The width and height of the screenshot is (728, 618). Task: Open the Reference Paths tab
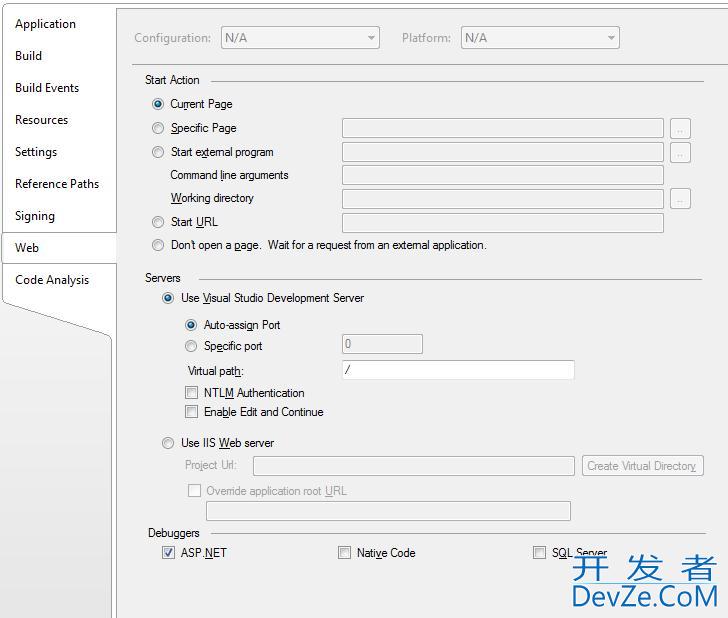tap(57, 184)
